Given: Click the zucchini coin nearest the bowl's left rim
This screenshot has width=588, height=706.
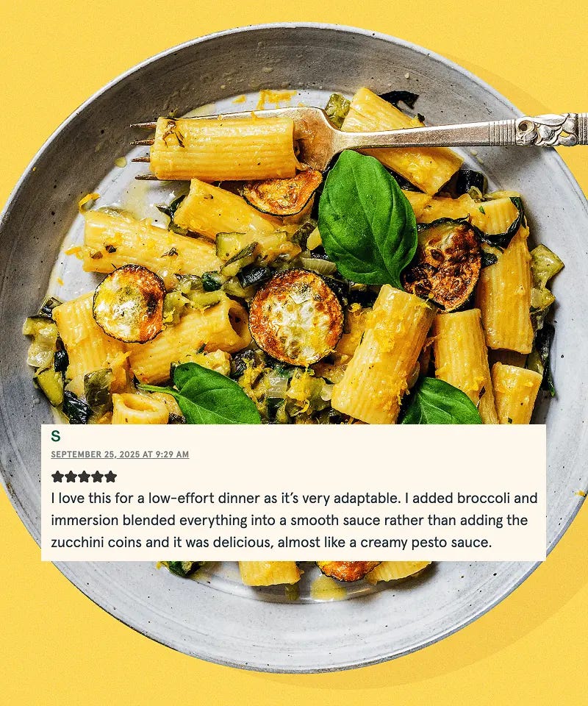Looking at the screenshot, I should (x=129, y=304).
